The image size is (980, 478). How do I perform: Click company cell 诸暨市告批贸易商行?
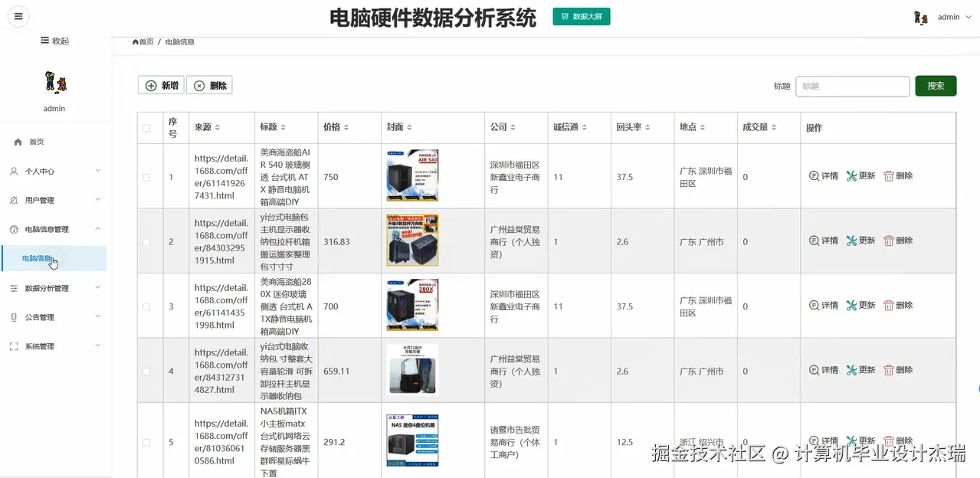click(x=516, y=442)
